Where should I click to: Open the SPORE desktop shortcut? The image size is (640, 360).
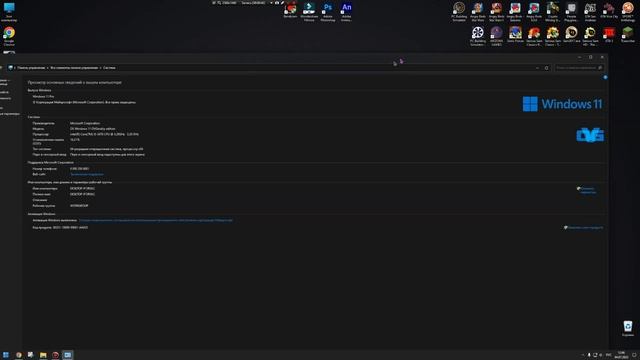628,11
